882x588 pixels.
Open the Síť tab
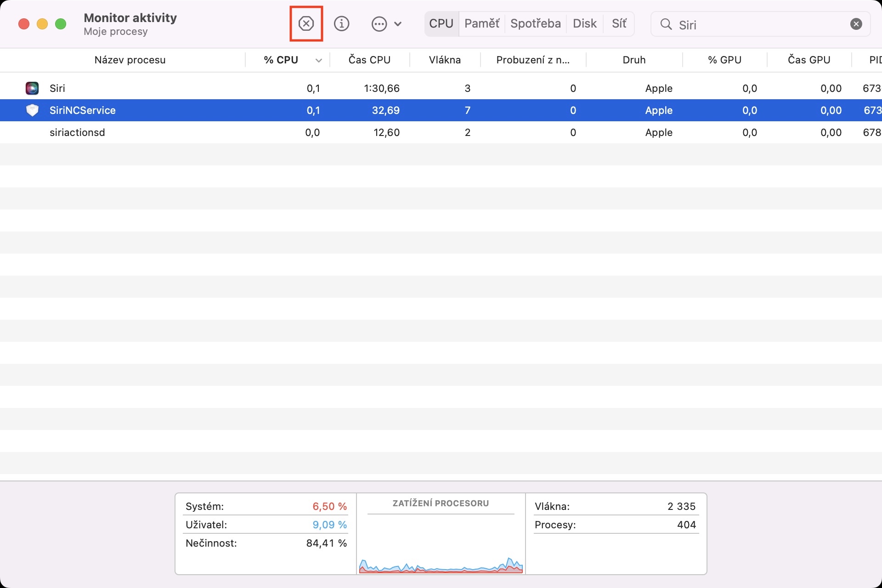(619, 23)
